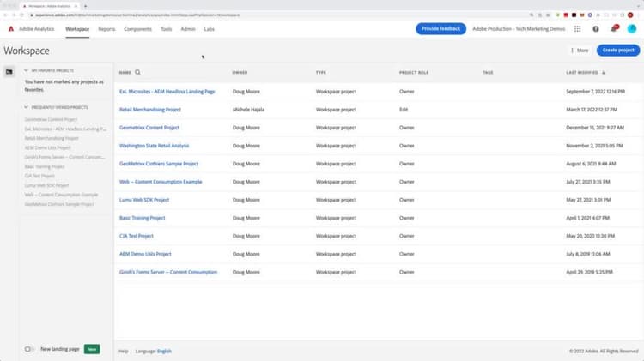Select Retail Merchandising Project in sidebar

52,138
